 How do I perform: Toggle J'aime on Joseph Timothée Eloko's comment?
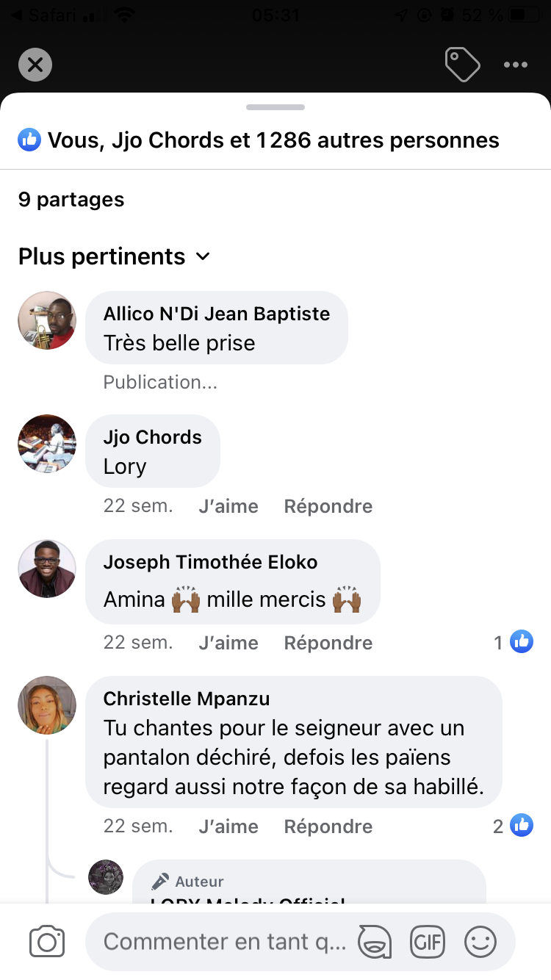click(x=228, y=643)
